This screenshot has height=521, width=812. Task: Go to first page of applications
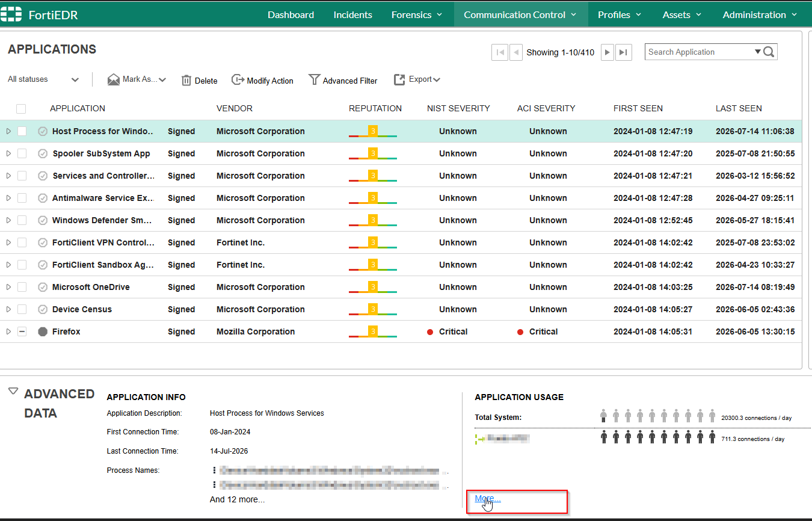coord(499,52)
